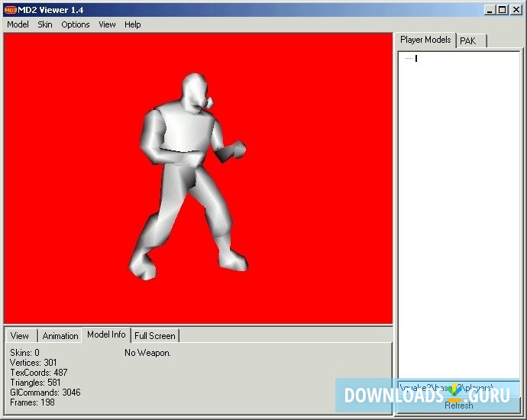Open the View menu in menu bar
Screen dimensions: 527x420
click(x=107, y=24)
